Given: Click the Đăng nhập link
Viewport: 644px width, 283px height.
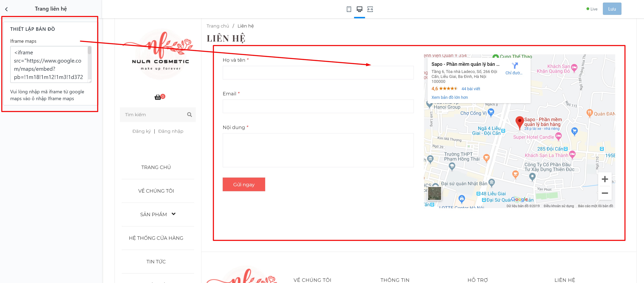Looking at the screenshot, I should click(170, 131).
